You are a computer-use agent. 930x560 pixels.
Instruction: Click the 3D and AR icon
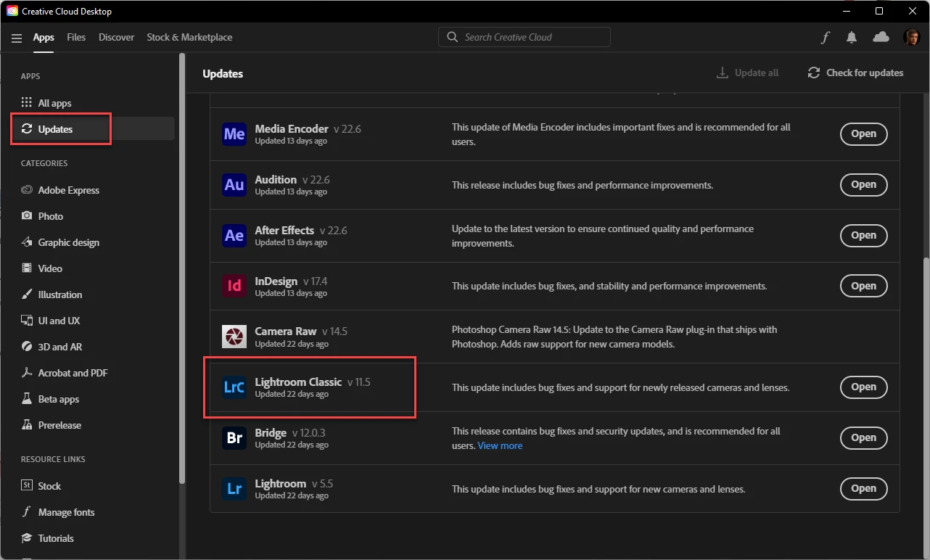27,347
